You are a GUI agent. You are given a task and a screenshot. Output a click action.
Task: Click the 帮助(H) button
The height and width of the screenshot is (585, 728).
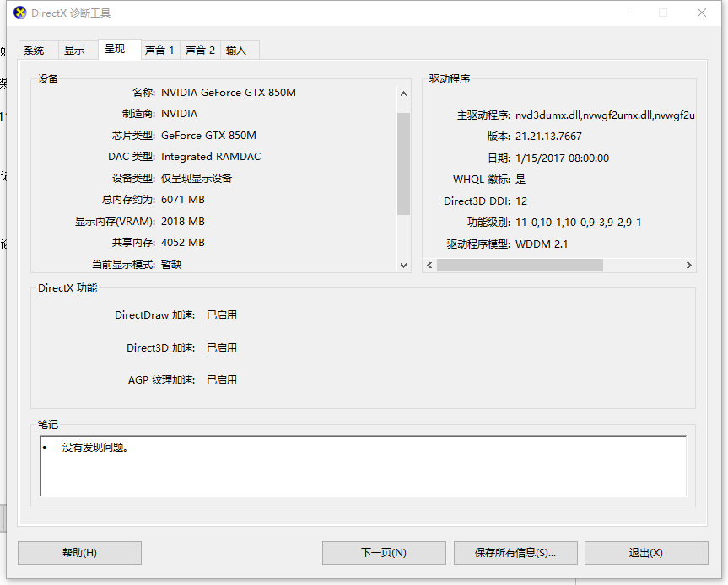79,552
